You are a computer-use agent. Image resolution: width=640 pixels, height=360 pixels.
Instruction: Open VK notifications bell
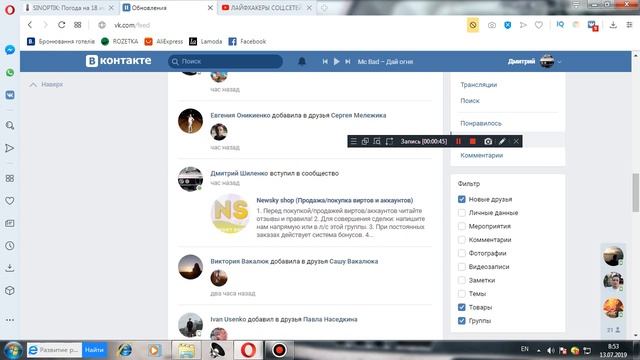point(302,62)
